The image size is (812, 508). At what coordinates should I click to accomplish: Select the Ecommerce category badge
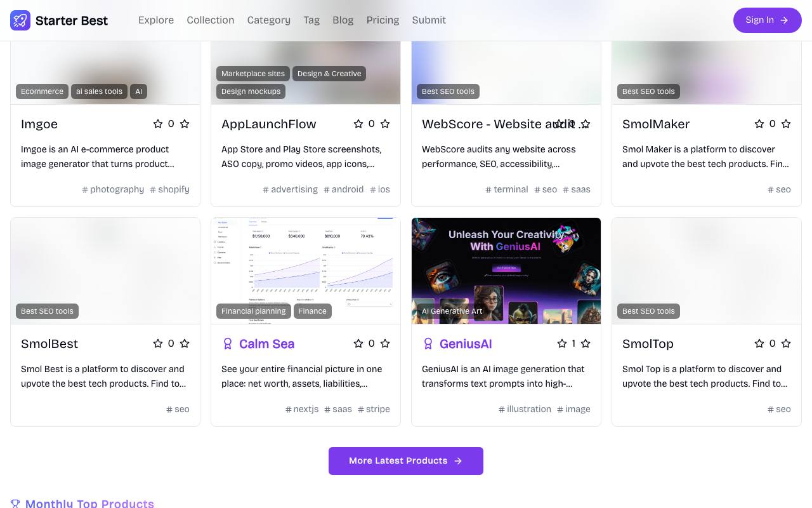coord(42,91)
